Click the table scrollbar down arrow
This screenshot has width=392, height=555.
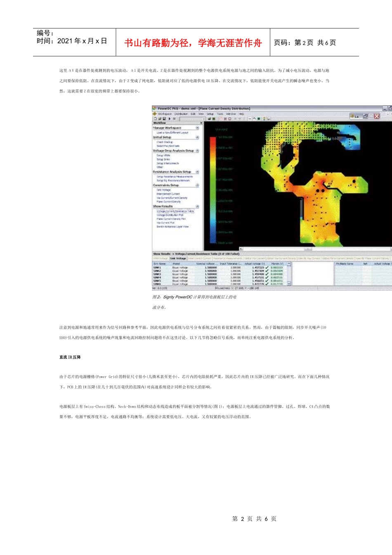click(289, 283)
